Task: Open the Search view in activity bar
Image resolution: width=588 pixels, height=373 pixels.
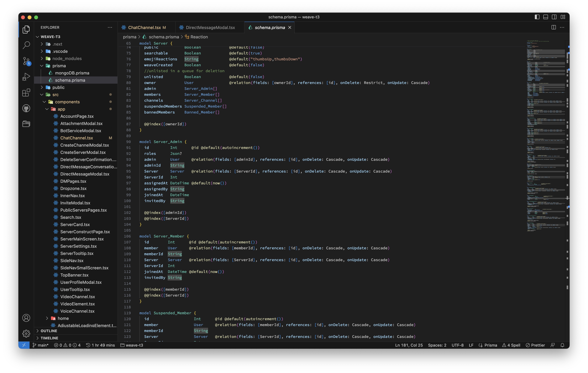Action: point(26,45)
